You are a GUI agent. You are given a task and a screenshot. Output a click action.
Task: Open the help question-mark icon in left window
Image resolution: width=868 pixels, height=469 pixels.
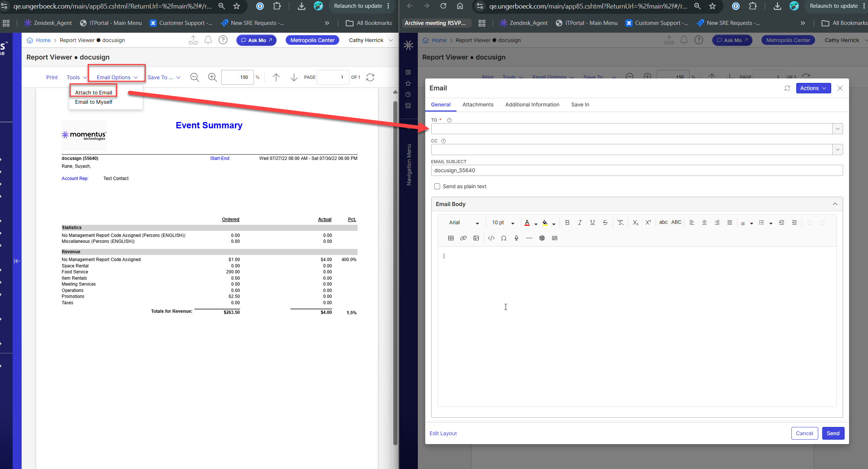(x=223, y=40)
